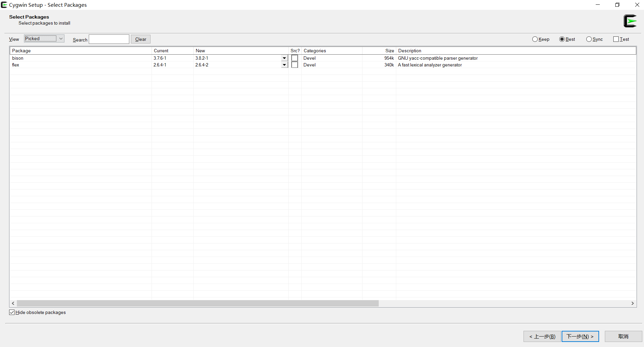The width and height of the screenshot is (644, 347).
Task: Click bison current version 3.7.6-1
Action: coord(160,58)
